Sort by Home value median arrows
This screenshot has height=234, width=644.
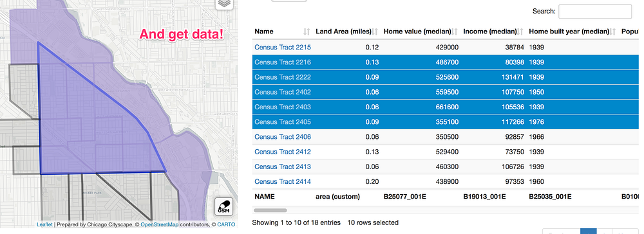[x=455, y=32]
